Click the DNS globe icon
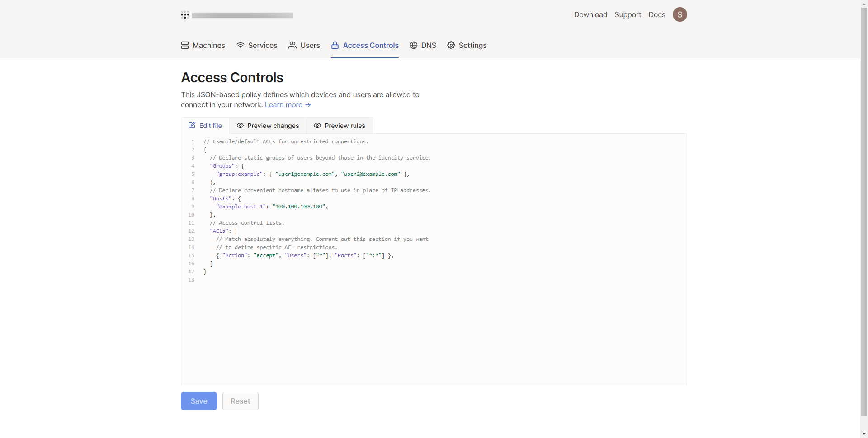 (x=414, y=45)
